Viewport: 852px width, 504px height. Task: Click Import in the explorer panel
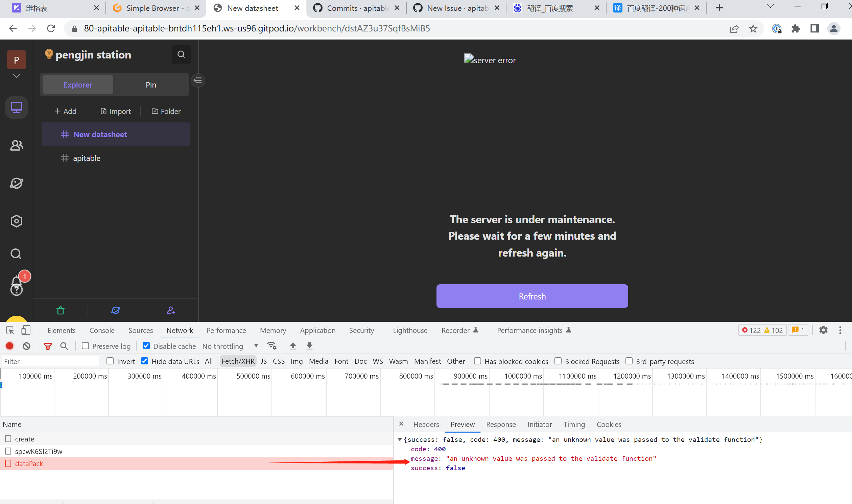click(115, 111)
